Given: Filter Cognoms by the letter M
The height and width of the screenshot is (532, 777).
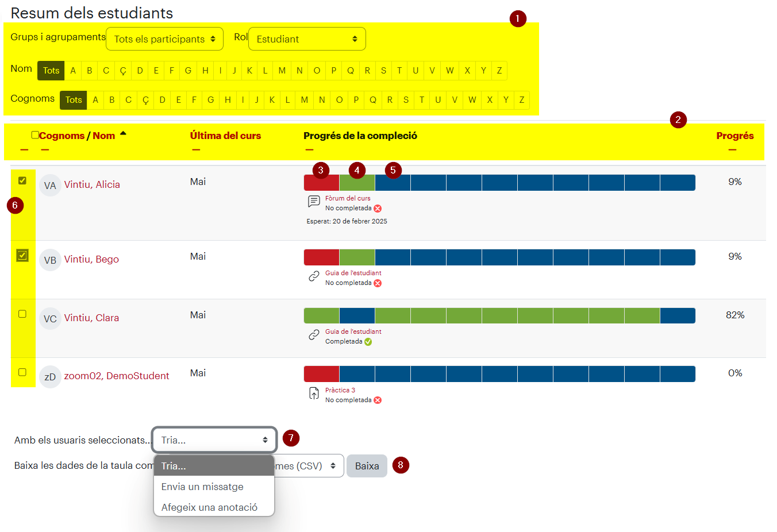Looking at the screenshot, I should click(x=304, y=100).
